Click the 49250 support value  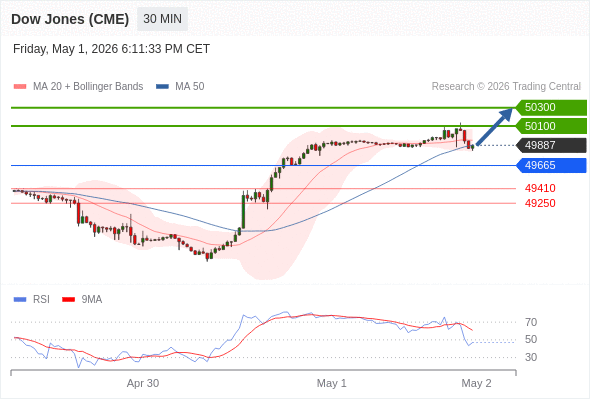pyautogui.click(x=540, y=203)
